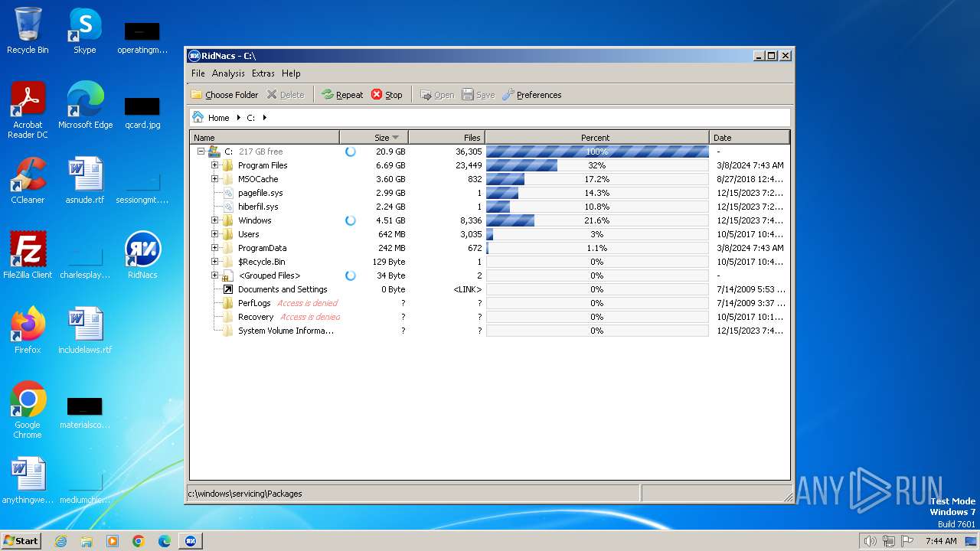Expand the Users folder node
980x551 pixels.
coord(214,234)
